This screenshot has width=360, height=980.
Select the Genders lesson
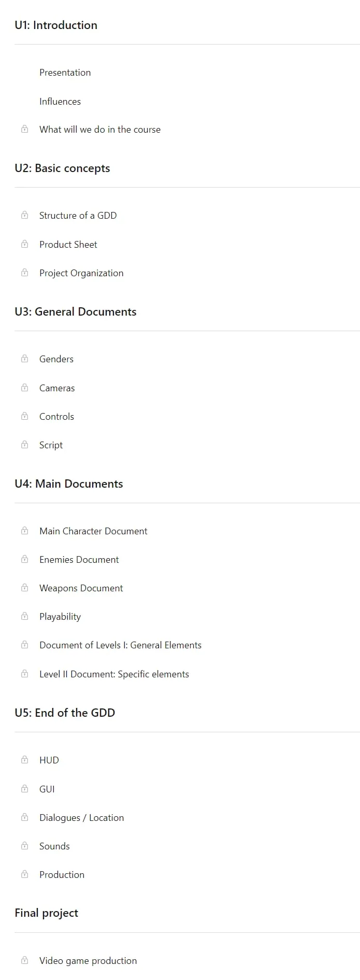56,359
